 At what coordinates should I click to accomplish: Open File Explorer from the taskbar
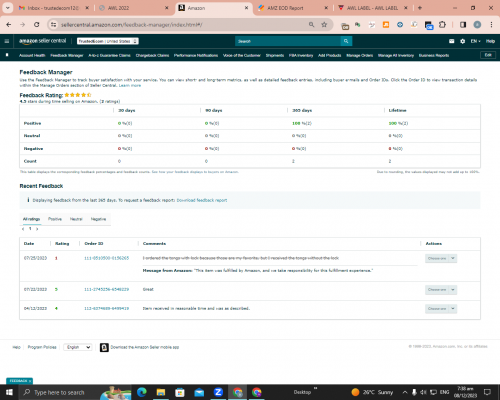tap(161, 392)
